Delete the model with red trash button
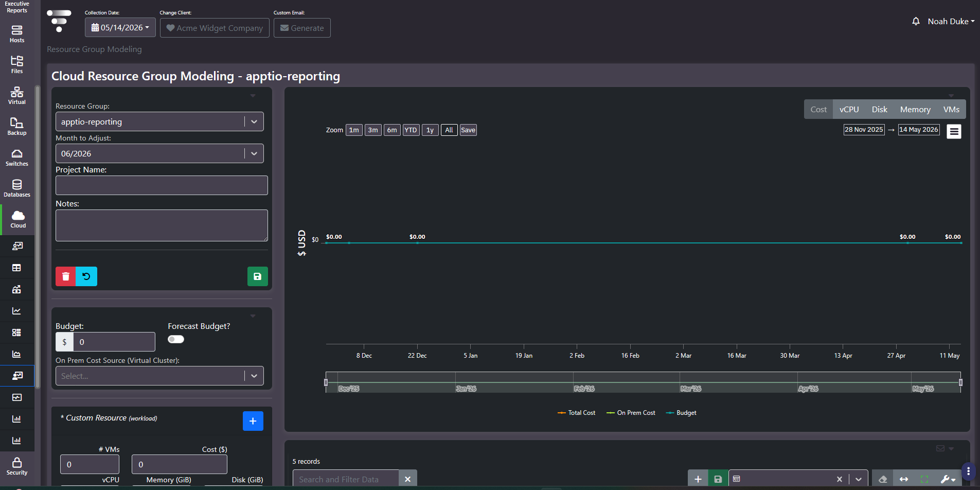 (x=66, y=276)
